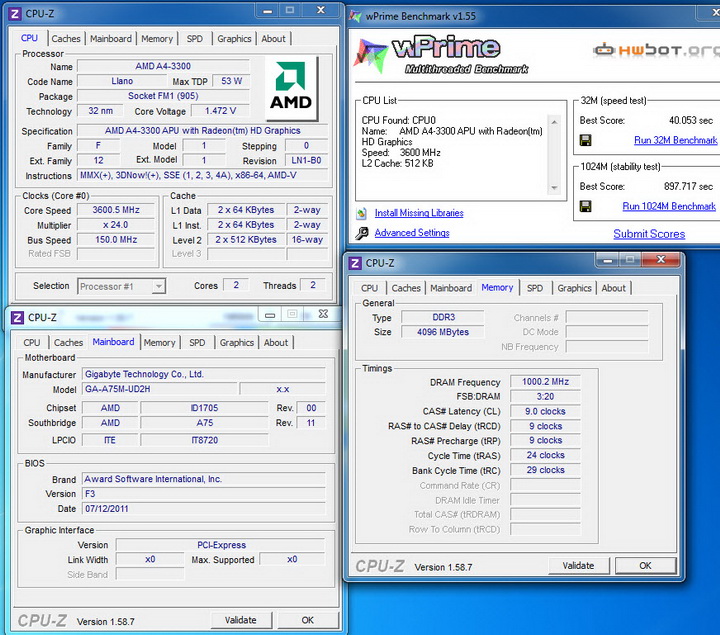Open the Memory tab in the top CPU-Z window
The width and height of the screenshot is (720, 635).
pos(157,39)
